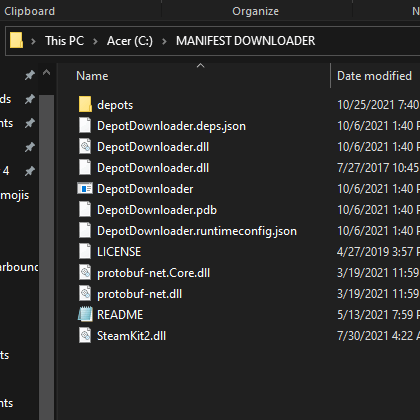Select the README notepad icon
The width and height of the screenshot is (420, 420).
pos(85,314)
